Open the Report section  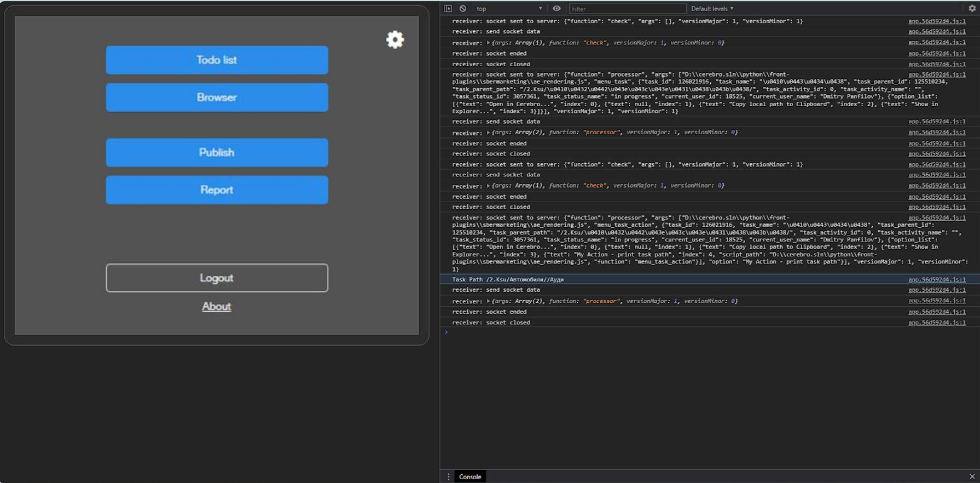click(x=217, y=190)
